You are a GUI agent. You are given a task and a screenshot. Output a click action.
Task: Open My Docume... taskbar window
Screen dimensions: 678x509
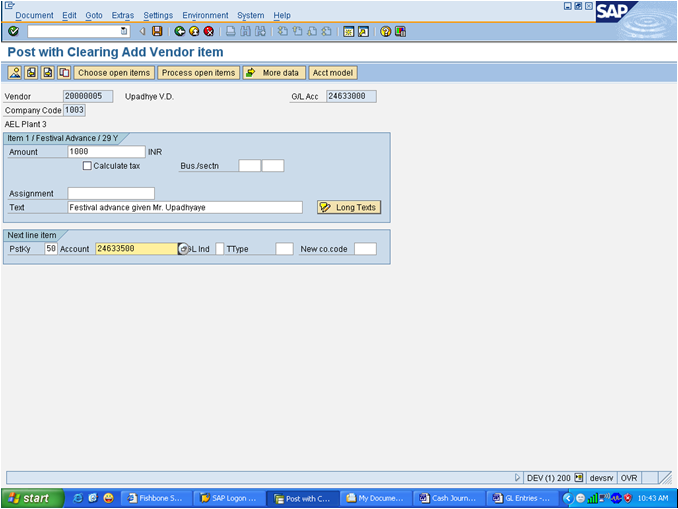click(x=375, y=498)
